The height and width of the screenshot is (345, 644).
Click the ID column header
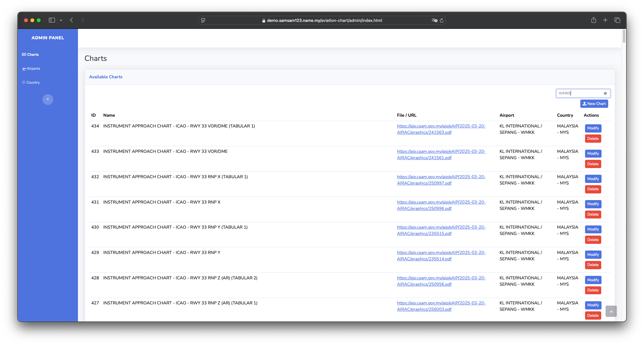(x=93, y=115)
